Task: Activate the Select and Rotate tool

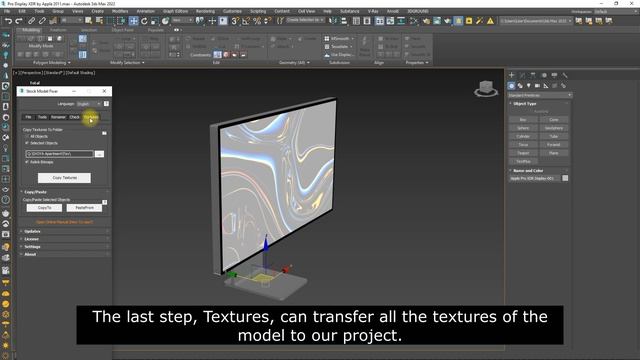Action: click(x=144, y=21)
